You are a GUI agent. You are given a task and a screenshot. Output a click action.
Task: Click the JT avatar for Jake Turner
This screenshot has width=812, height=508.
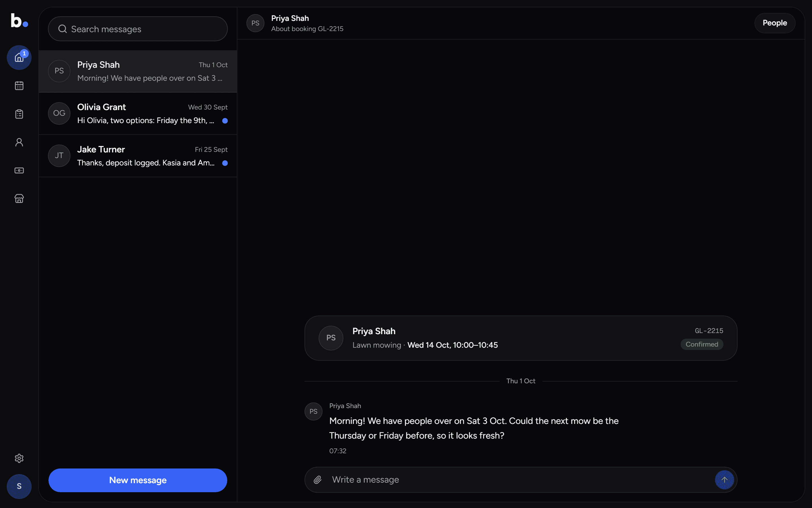pos(59,156)
